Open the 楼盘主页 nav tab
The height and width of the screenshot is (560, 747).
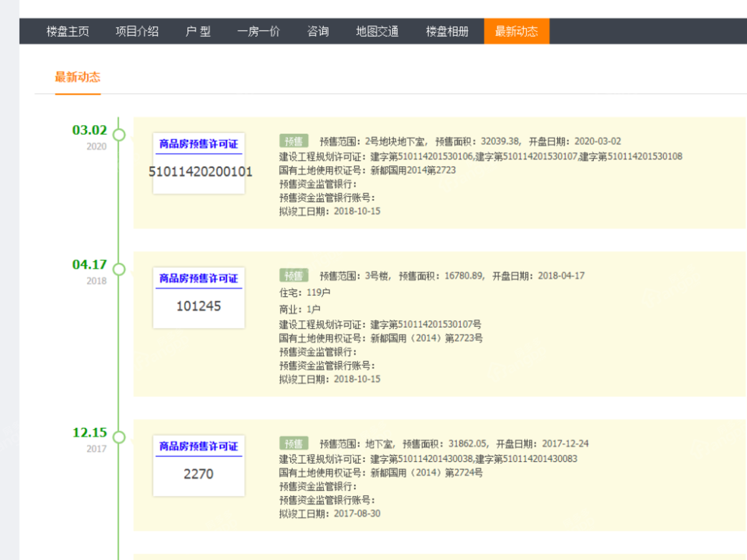point(68,31)
